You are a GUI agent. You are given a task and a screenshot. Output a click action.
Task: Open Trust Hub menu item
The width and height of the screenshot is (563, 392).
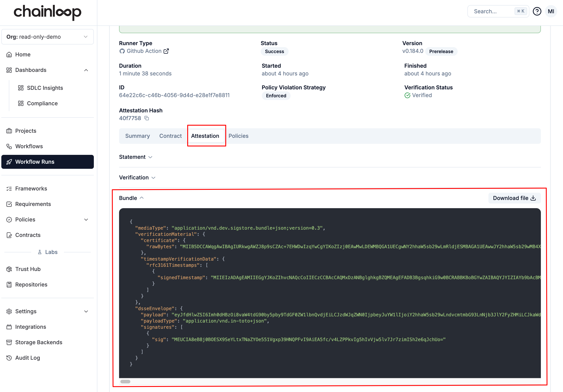[47, 269]
